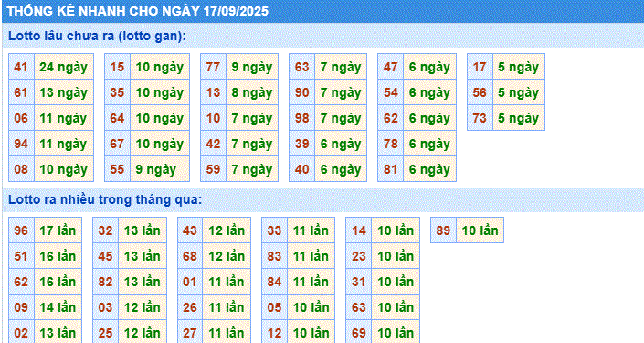Click the '9 ngày' cell beside number 77
This screenshot has width=644, height=343.
point(252,67)
